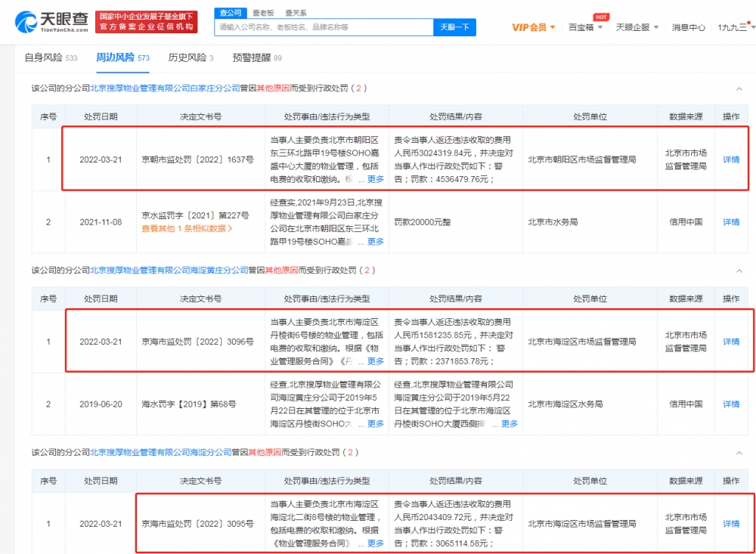Click the 官方备案企业征信机构 red badge
Viewport: 756px width, 554px height.
147,22
